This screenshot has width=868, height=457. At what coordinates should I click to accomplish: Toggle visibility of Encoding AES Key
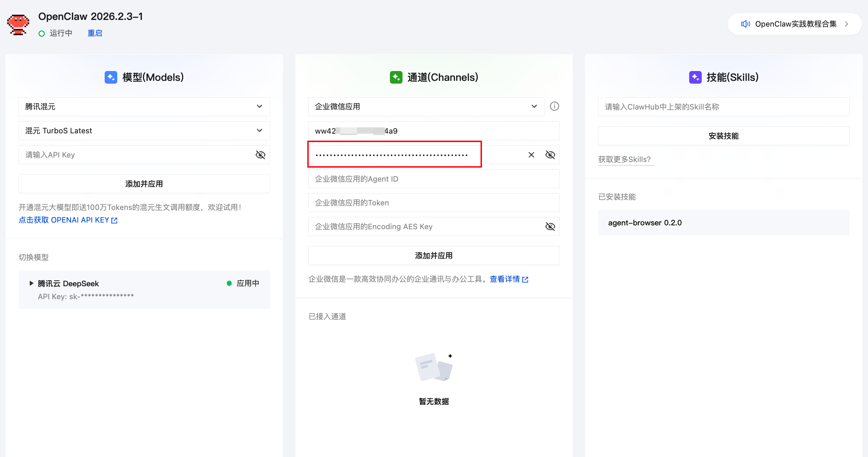tap(550, 227)
